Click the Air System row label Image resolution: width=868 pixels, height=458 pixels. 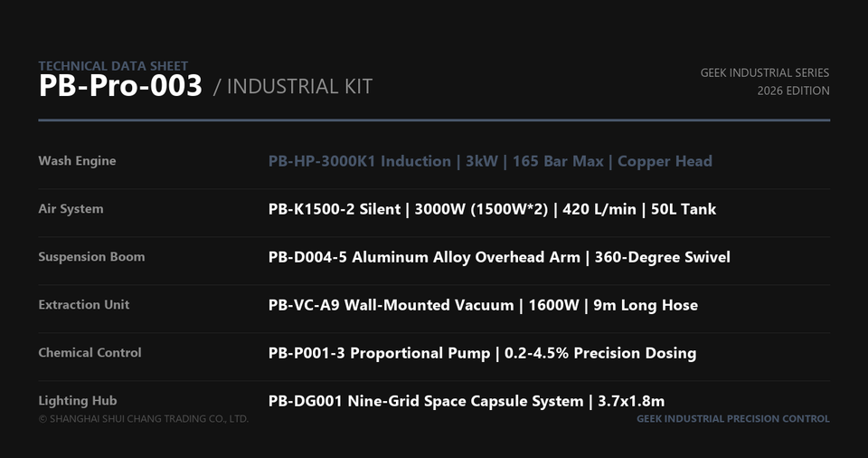(x=71, y=209)
